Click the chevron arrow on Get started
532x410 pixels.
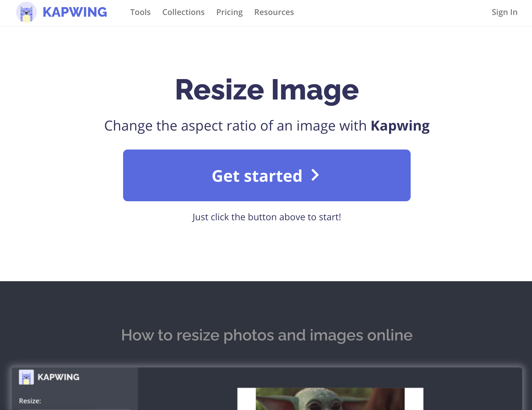pyautogui.click(x=315, y=175)
